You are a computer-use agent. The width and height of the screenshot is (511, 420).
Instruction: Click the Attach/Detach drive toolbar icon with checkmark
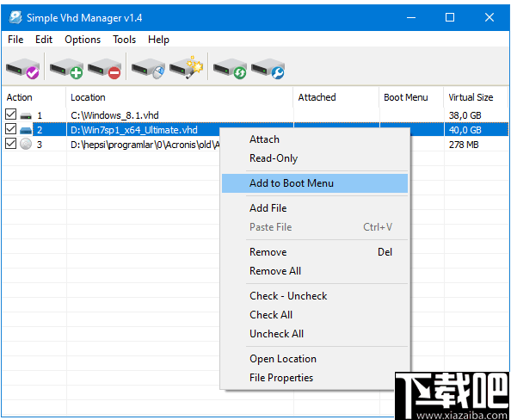22,69
